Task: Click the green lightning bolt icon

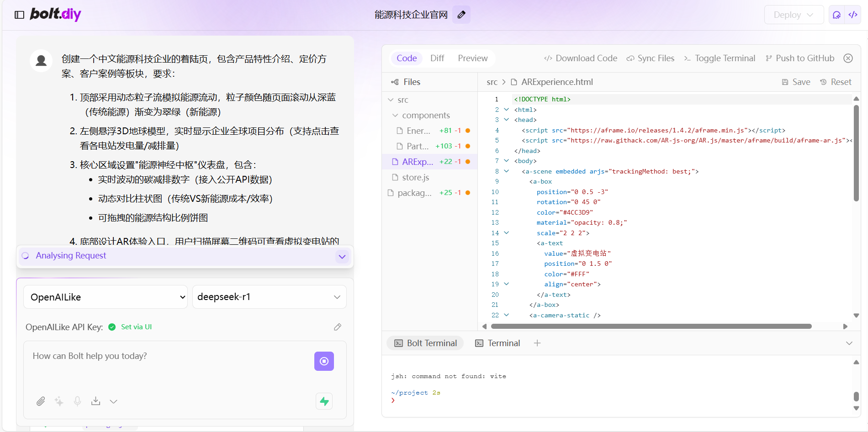Action: click(x=324, y=401)
